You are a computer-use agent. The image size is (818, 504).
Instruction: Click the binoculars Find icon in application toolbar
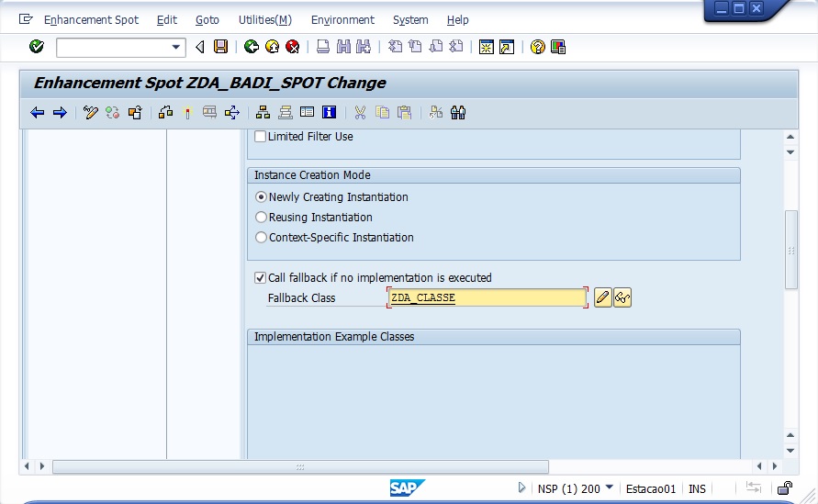(x=458, y=113)
